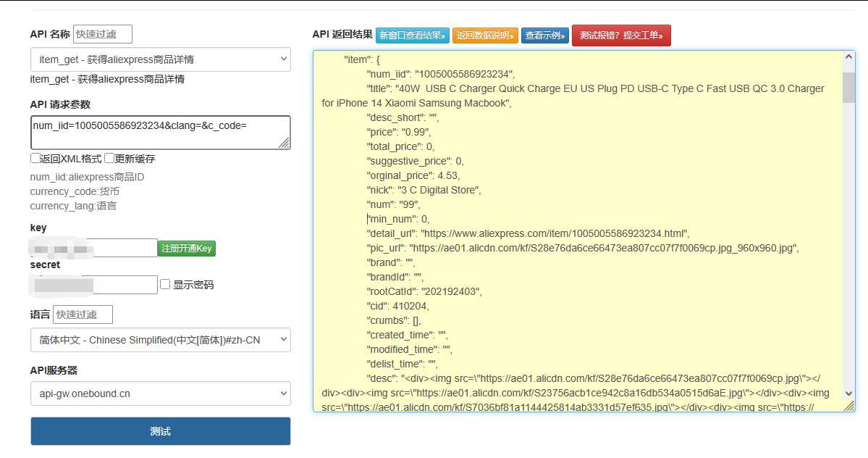The width and height of the screenshot is (868, 458).
Task: Click the "pic_url" line in results
Action: pos(582,248)
